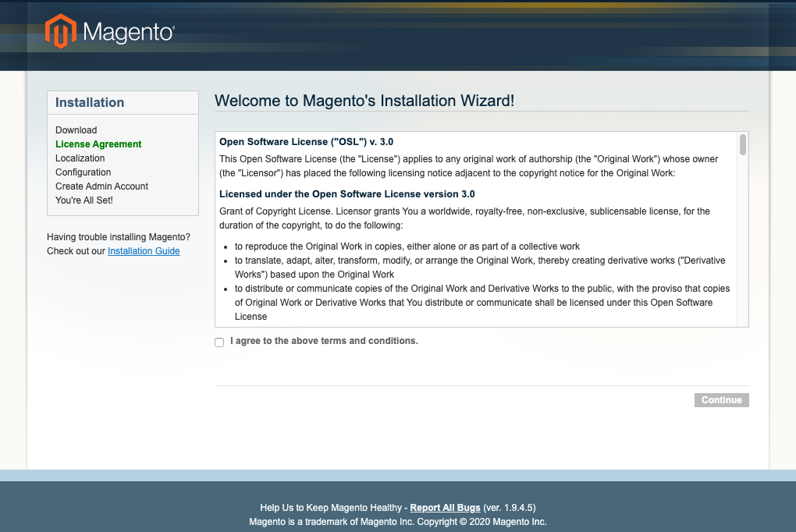Screen dimensions: 796x532
Task: Click the Welcome to Magento's Installation Wizard heading
Action: click(364, 101)
